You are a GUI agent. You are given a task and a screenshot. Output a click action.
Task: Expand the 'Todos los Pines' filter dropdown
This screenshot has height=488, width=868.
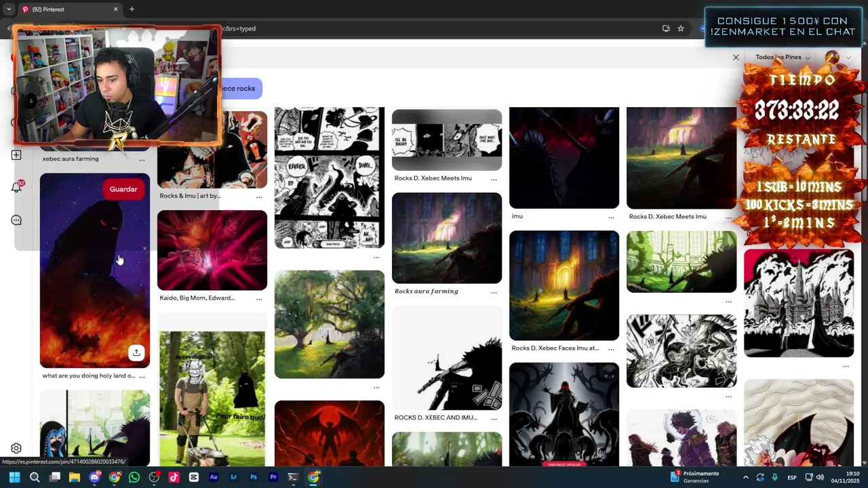click(783, 58)
